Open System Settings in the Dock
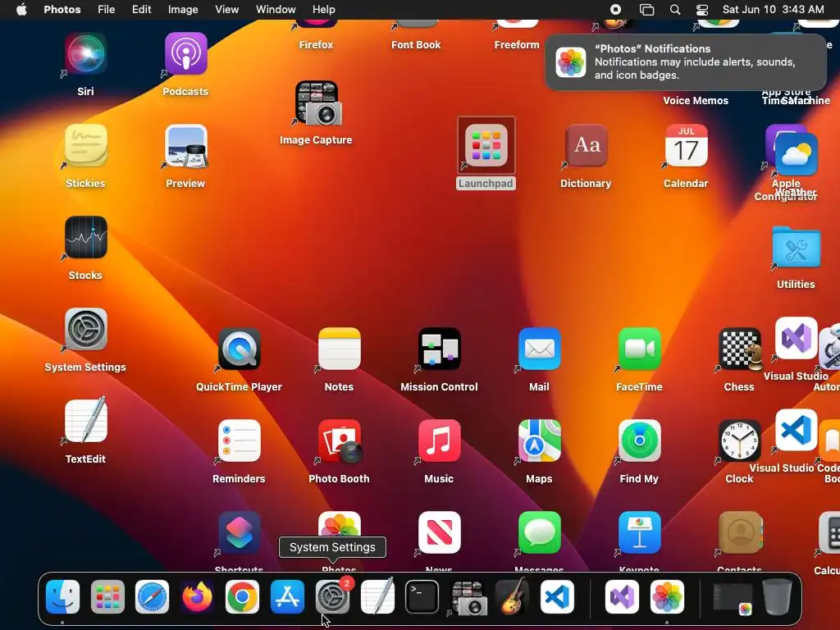The width and height of the screenshot is (840, 630). [332, 597]
